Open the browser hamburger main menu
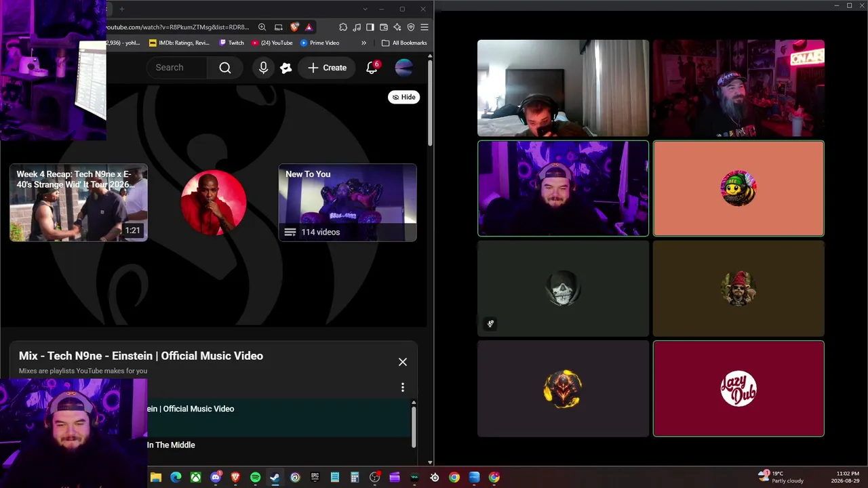Image resolution: width=868 pixels, height=488 pixels. (425, 27)
